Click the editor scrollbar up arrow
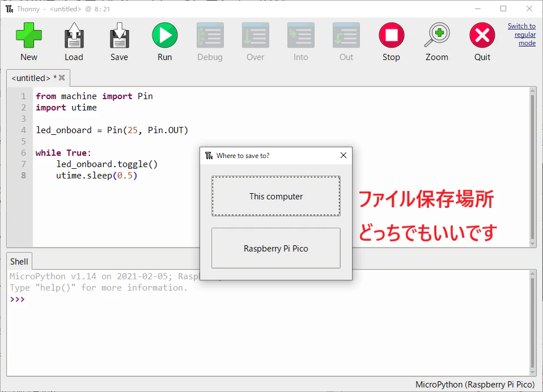Image resolution: width=543 pixels, height=392 pixels. [533, 90]
